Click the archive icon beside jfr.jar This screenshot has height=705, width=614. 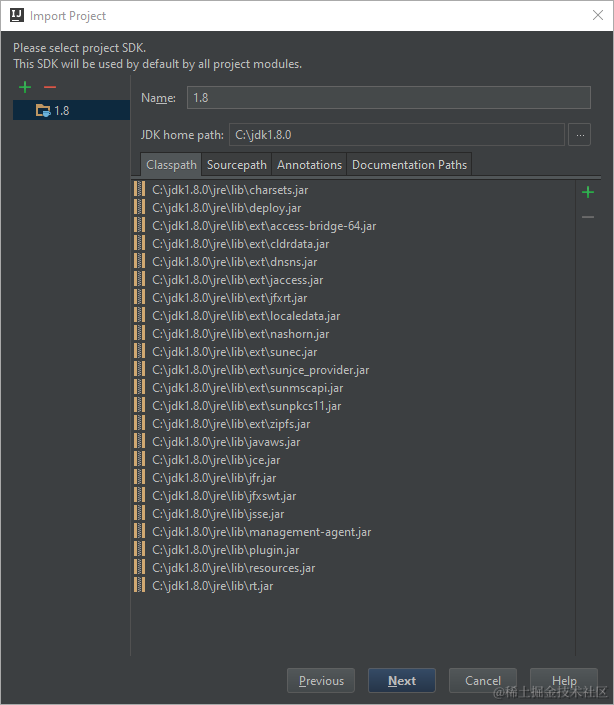point(139,477)
